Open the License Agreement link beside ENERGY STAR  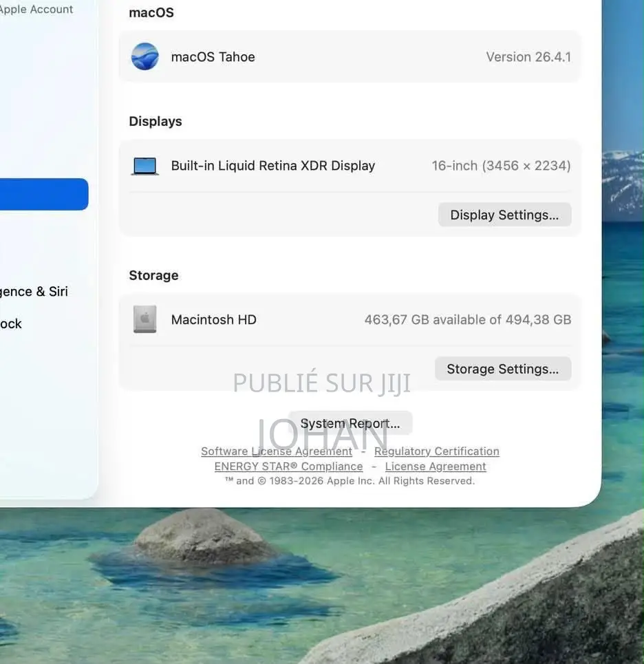(436, 467)
